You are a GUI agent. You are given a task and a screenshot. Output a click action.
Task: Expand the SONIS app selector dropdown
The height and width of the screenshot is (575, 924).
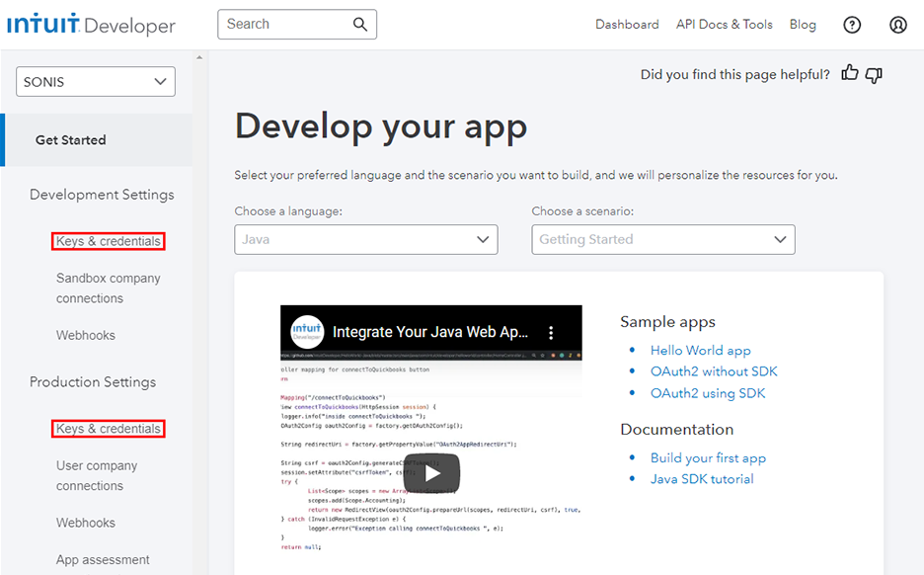(96, 82)
